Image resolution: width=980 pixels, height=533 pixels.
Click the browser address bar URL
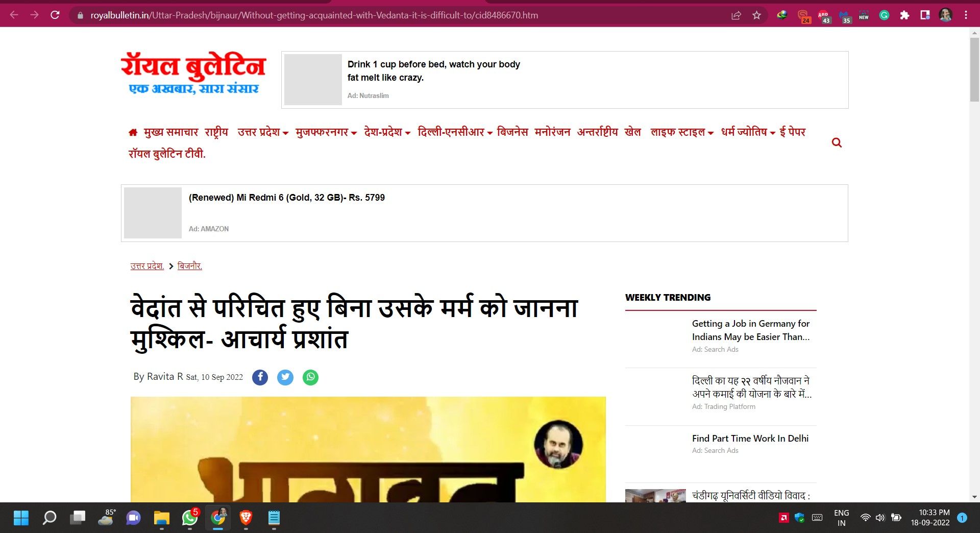click(x=314, y=15)
